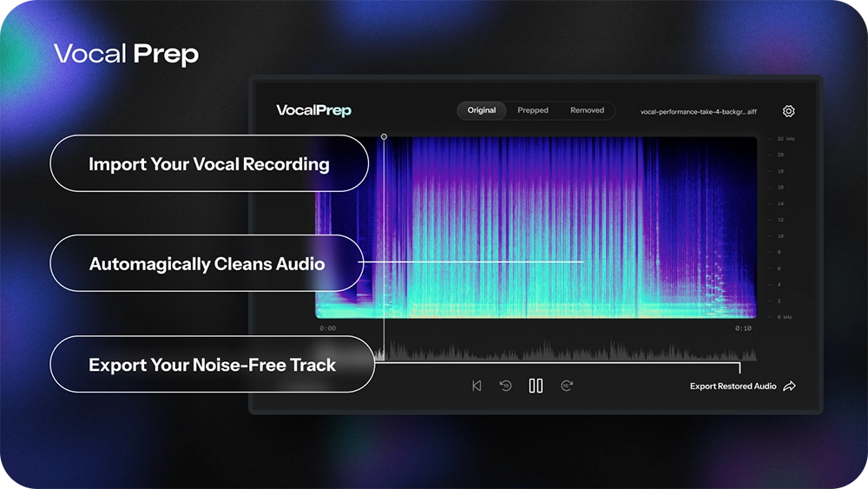Click the 0 kHz frequency label

pos(785,317)
